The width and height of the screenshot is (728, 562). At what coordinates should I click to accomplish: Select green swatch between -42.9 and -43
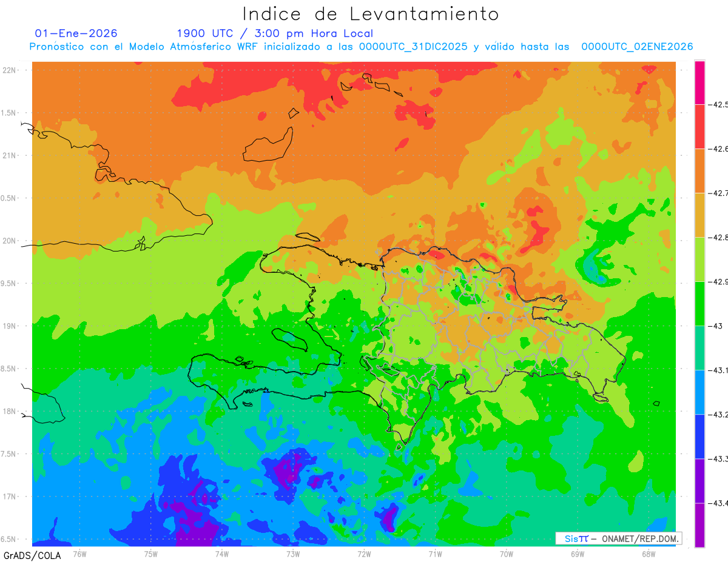(699, 304)
